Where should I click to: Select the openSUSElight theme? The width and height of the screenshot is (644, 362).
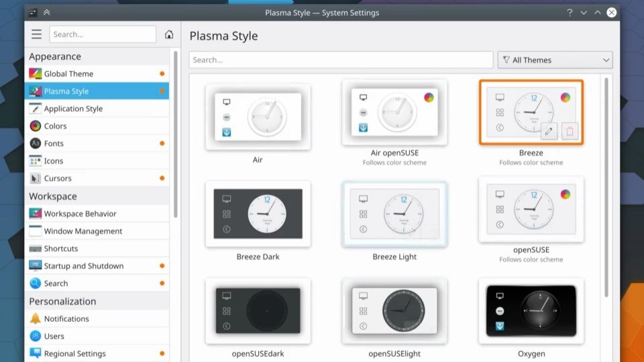point(394,310)
